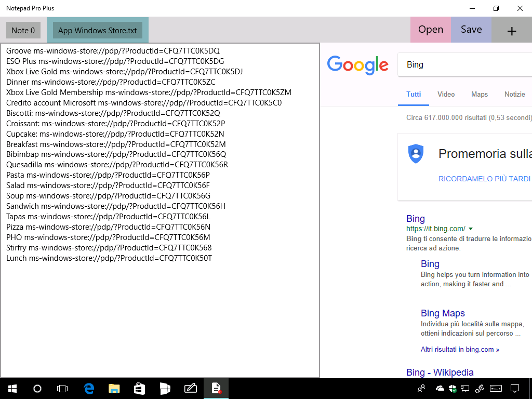The width and height of the screenshot is (532, 399).
Task: Click the Promemoria sulla heading
Action: pos(485,154)
